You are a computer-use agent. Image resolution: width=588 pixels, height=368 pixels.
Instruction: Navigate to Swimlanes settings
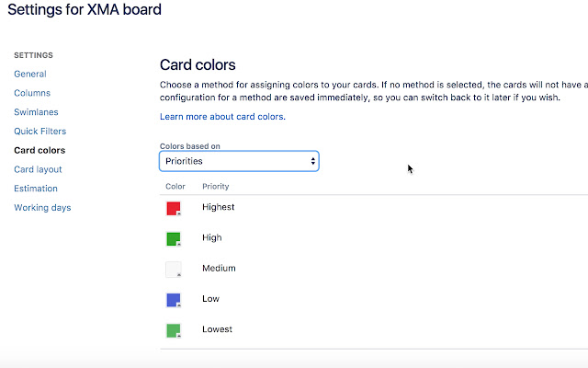coord(36,112)
